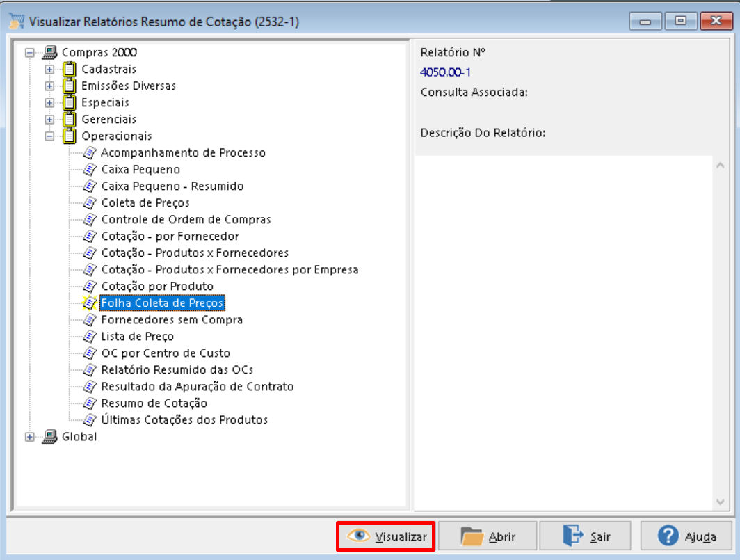Click report icon beside Cotação por Produto
The width and height of the screenshot is (740, 560).
(x=90, y=286)
